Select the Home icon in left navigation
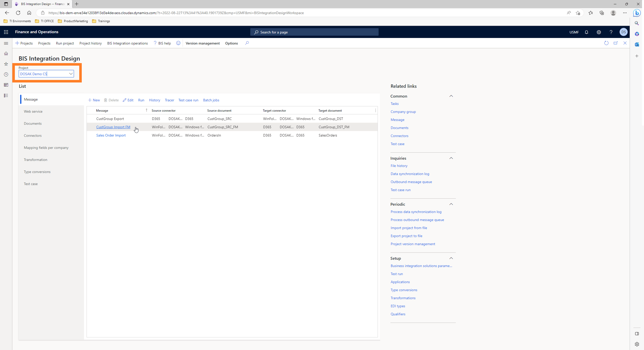 pos(6,53)
